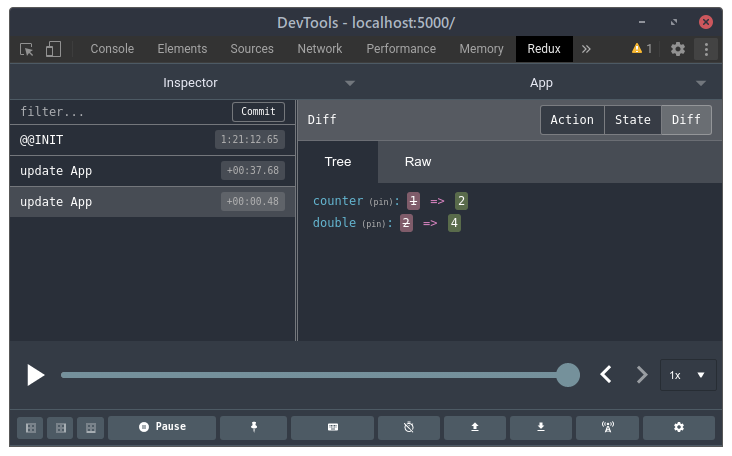Click the import state upload icon

(475, 428)
